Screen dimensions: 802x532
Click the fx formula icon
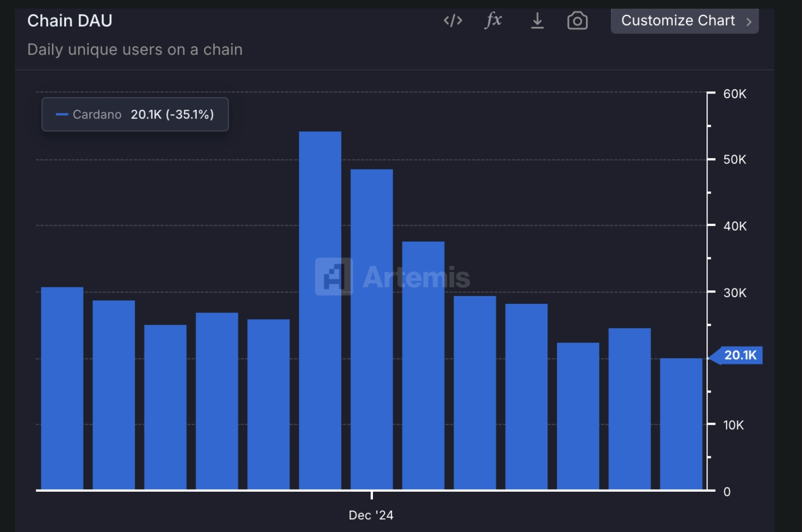(493, 20)
